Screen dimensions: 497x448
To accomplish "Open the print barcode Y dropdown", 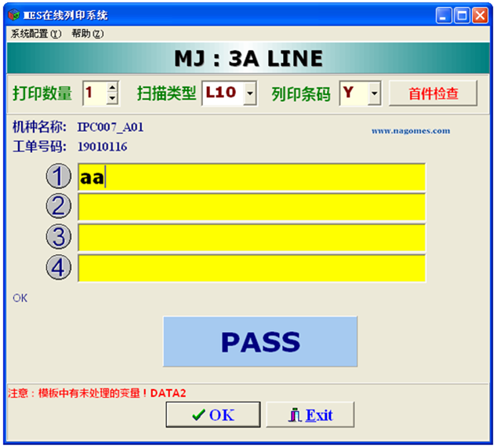I will [x=374, y=94].
